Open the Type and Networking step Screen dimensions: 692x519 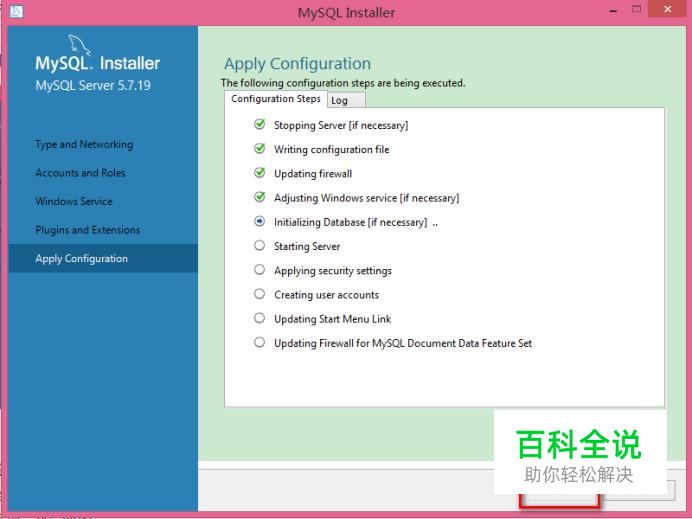(84, 144)
